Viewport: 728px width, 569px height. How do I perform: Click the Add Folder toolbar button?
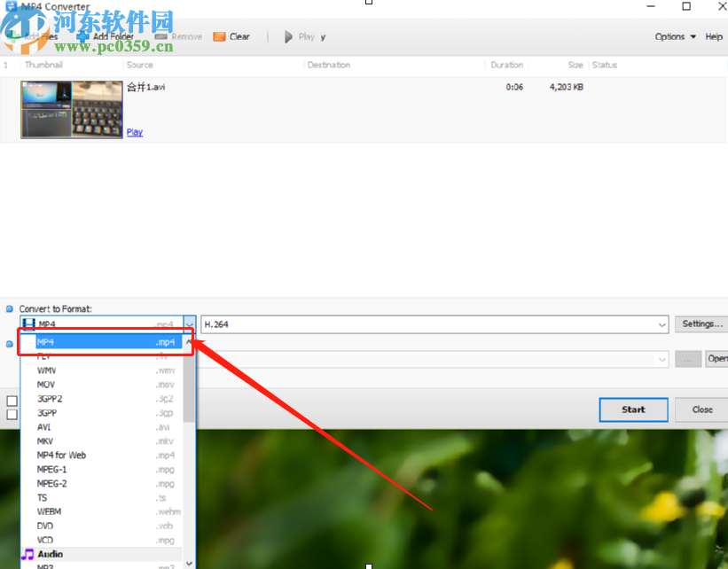[x=106, y=36]
